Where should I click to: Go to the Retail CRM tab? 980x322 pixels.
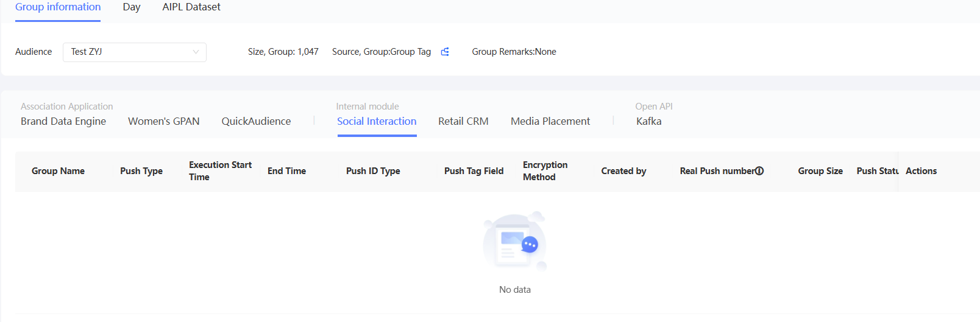(x=463, y=121)
